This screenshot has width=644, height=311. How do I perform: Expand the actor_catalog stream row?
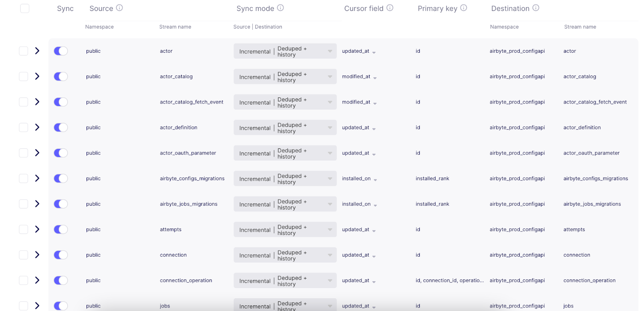pos(37,76)
